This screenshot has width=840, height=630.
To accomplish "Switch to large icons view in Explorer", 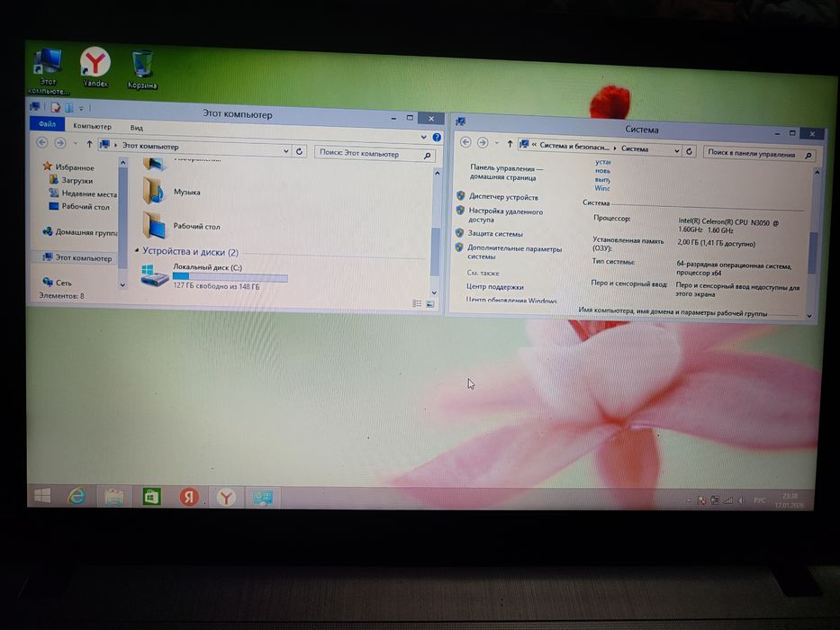I will (430, 304).
